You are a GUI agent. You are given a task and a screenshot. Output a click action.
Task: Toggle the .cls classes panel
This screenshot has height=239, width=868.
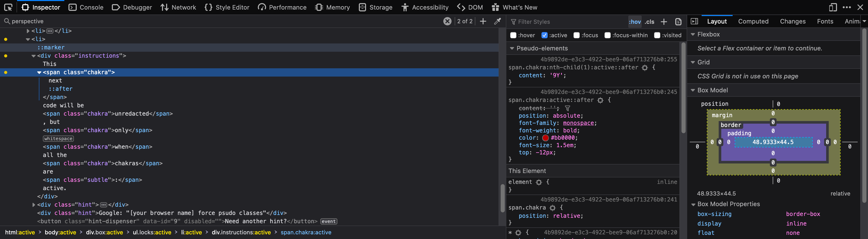pyautogui.click(x=649, y=22)
